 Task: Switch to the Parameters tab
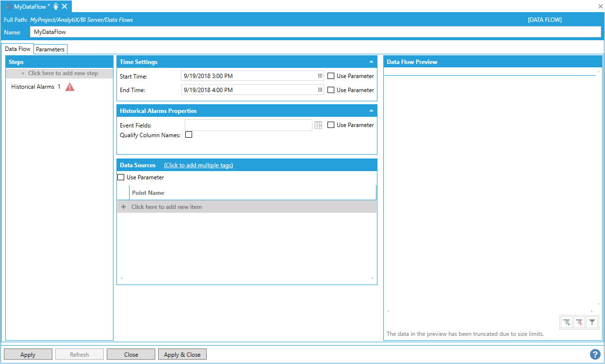pos(50,49)
